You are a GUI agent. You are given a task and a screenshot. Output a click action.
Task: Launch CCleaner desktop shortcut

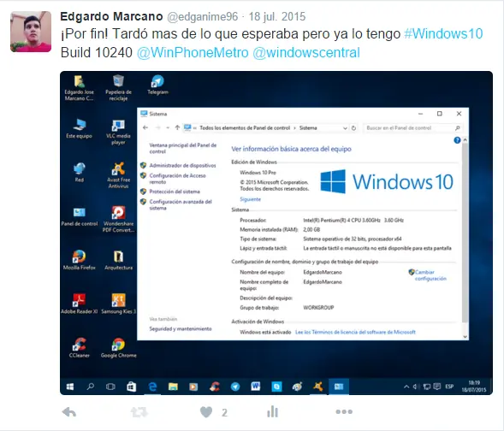point(79,348)
